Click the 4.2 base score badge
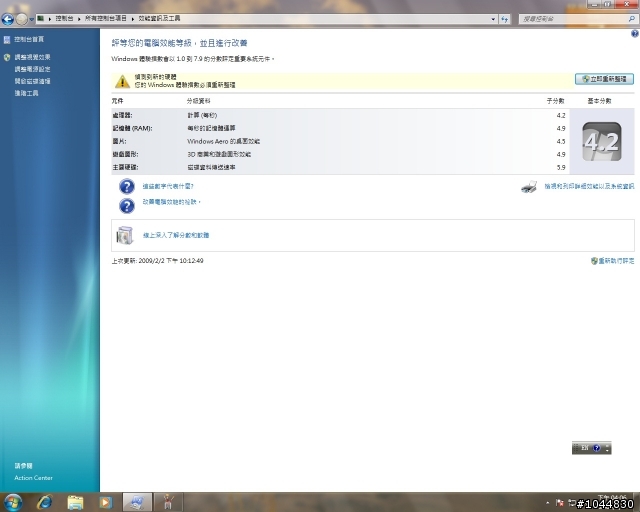This screenshot has width=640, height=512. pyautogui.click(x=602, y=141)
